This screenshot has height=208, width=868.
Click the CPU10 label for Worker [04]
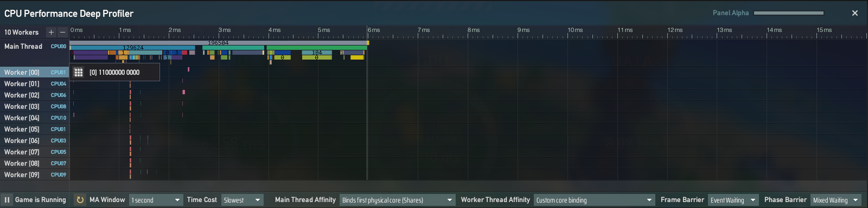tap(59, 118)
